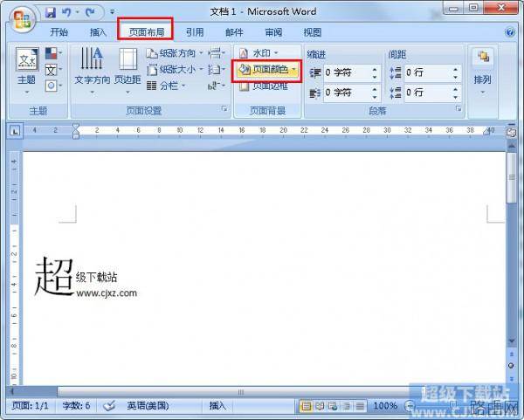Screen dimensions: 524x420
Task: Click the horizontal scrollbar thumb
Action: 241,392
